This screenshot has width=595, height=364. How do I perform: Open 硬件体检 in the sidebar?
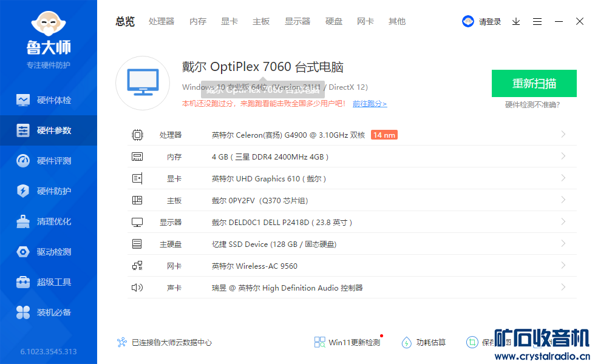pyautogui.click(x=49, y=100)
